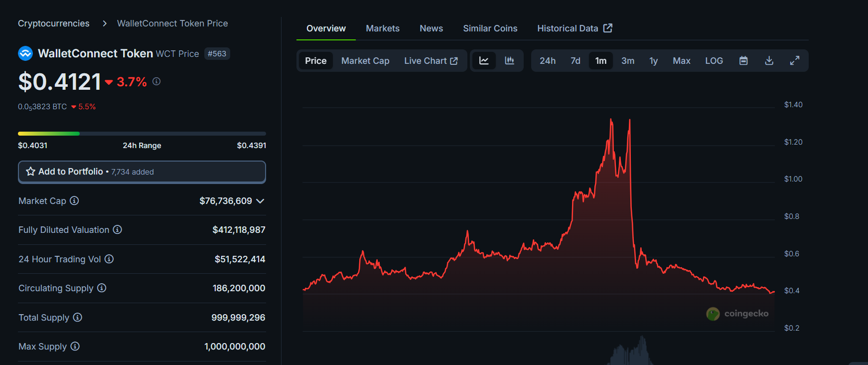
Task: Click the $0.4121 current price
Action: click(60, 82)
